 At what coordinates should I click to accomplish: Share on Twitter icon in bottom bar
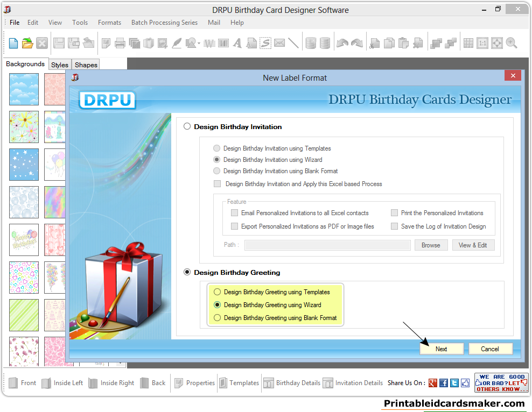454,383
